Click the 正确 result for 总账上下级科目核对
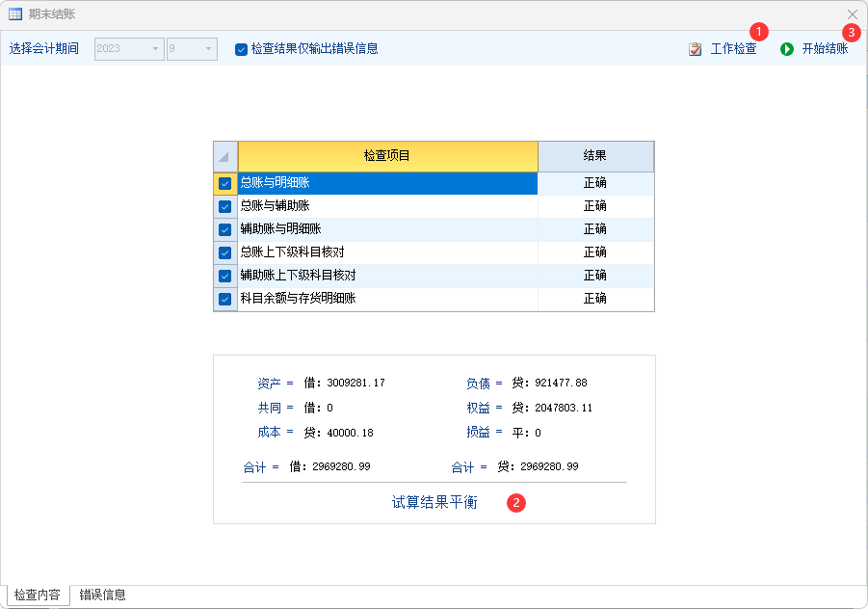Screen dimensions: 868x609 pos(595,252)
